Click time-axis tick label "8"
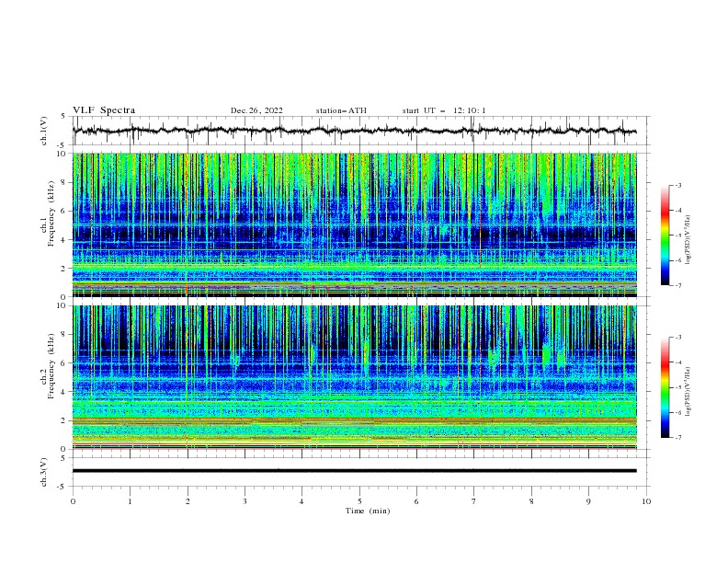Image resolution: width=728 pixels, height=563 pixels. [x=531, y=501]
